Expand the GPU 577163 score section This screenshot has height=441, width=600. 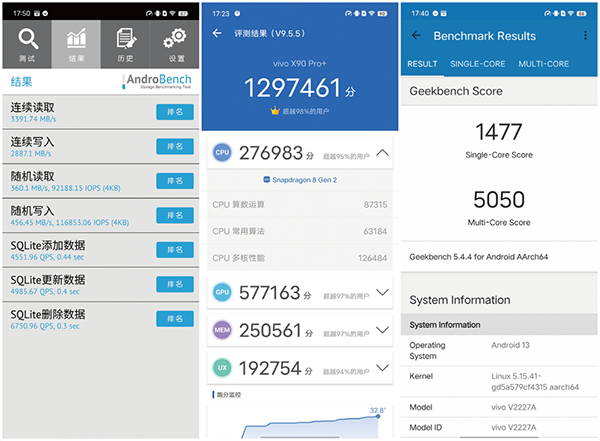pos(381,292)
